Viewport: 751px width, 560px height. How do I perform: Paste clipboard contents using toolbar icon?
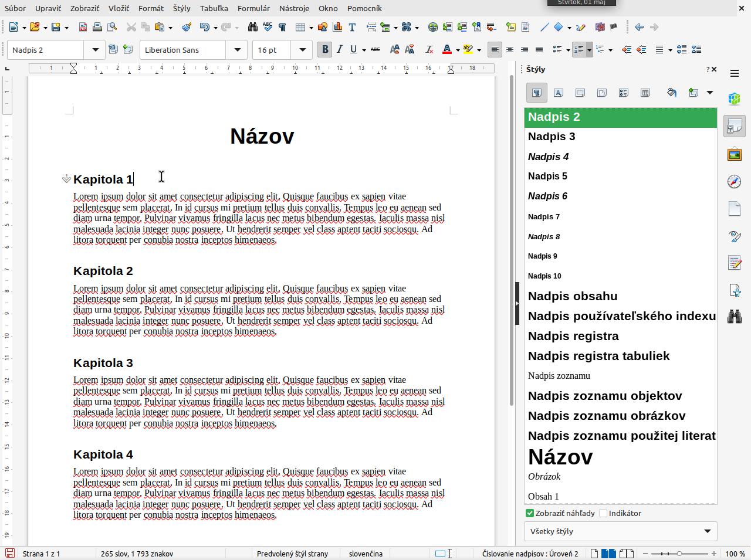coord(160,27)
